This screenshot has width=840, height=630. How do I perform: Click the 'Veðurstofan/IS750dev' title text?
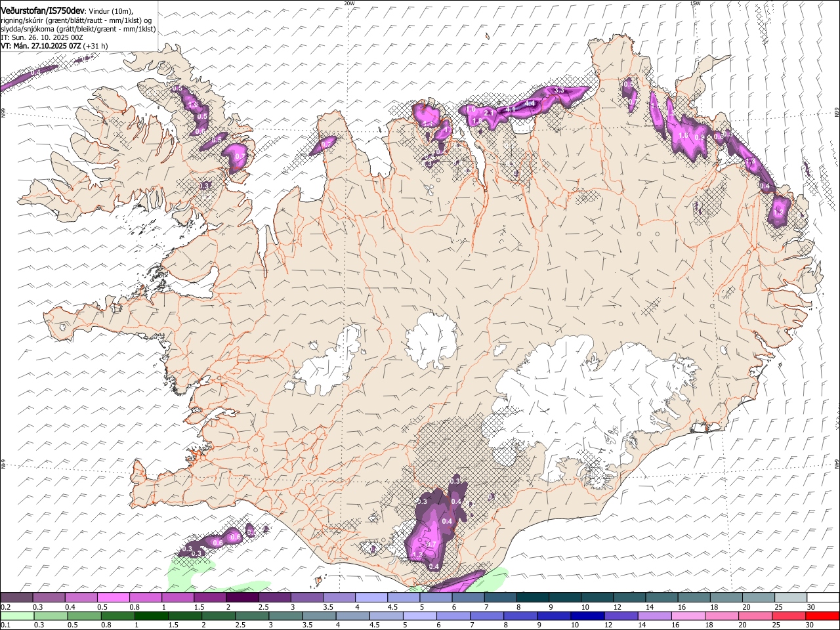point(43,10)
